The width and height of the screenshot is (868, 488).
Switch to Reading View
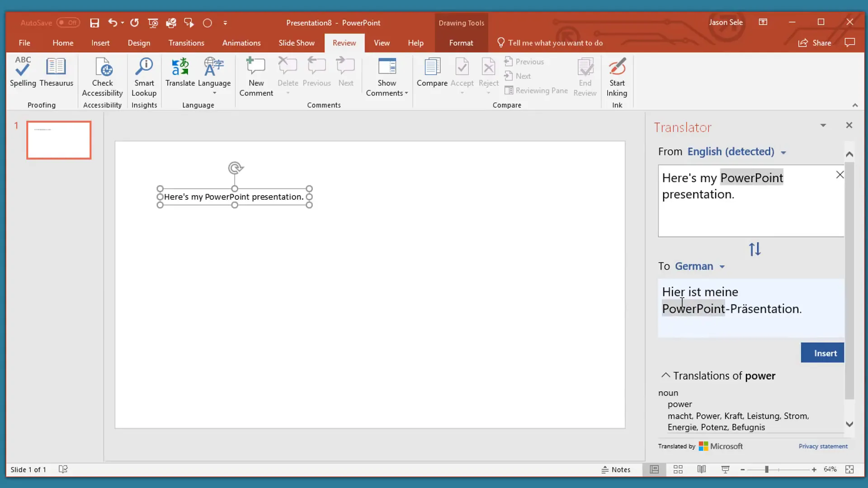[701, 469]
